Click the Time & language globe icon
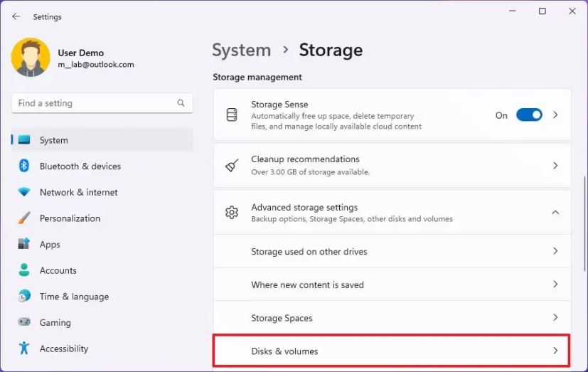 pos(24,296)
